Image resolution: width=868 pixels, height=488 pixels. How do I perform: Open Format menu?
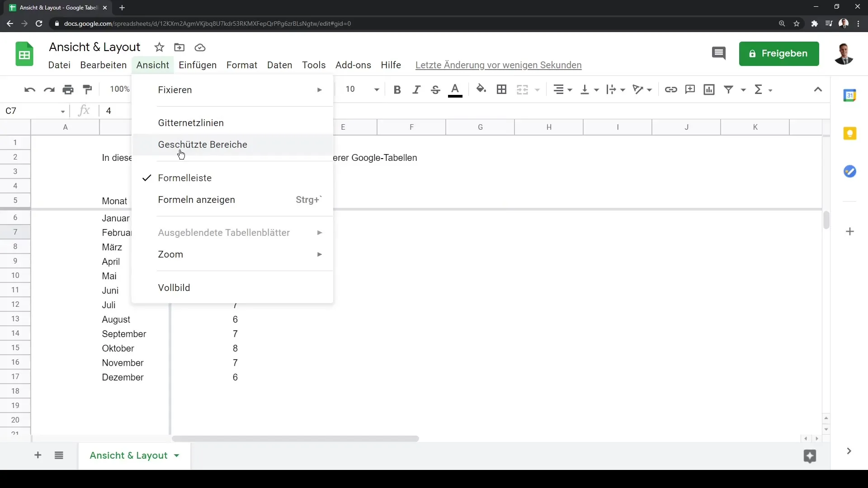[242, 65]
